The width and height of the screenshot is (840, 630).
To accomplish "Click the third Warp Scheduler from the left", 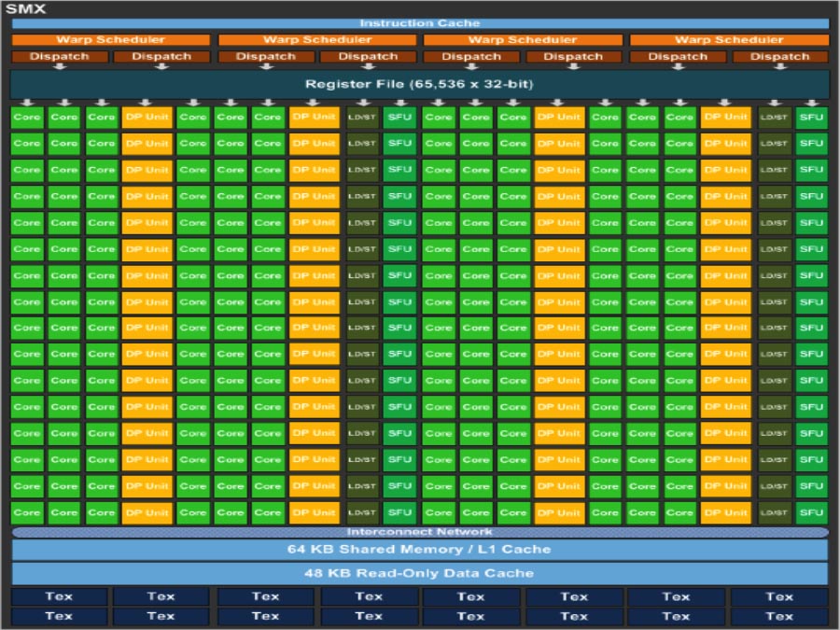I will pos(523,40).
